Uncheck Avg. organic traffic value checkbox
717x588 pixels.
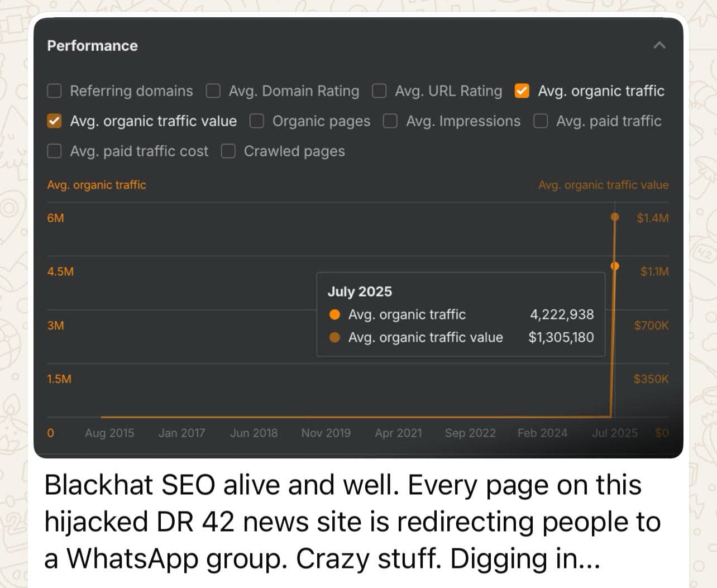click(54, 121)
